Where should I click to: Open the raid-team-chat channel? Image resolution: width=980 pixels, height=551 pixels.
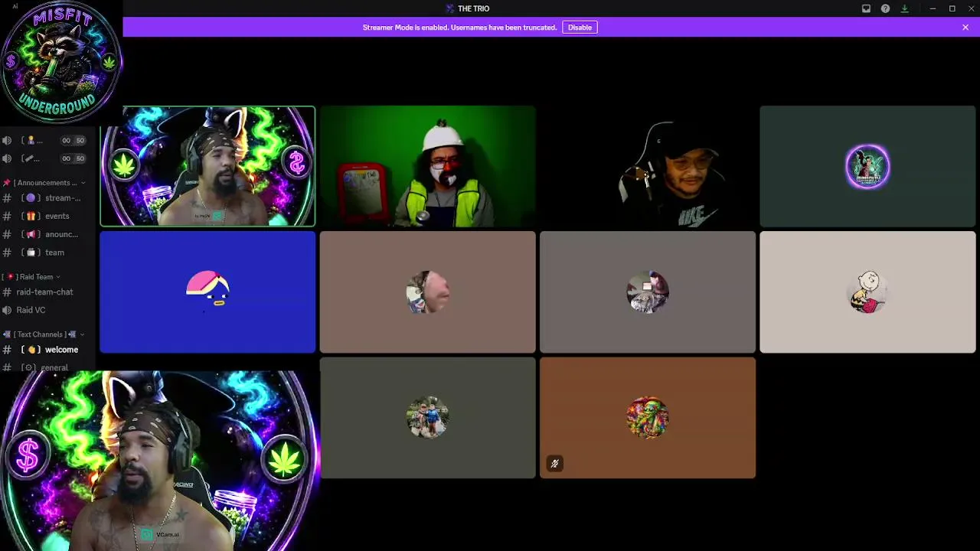[x=44, y=292]
